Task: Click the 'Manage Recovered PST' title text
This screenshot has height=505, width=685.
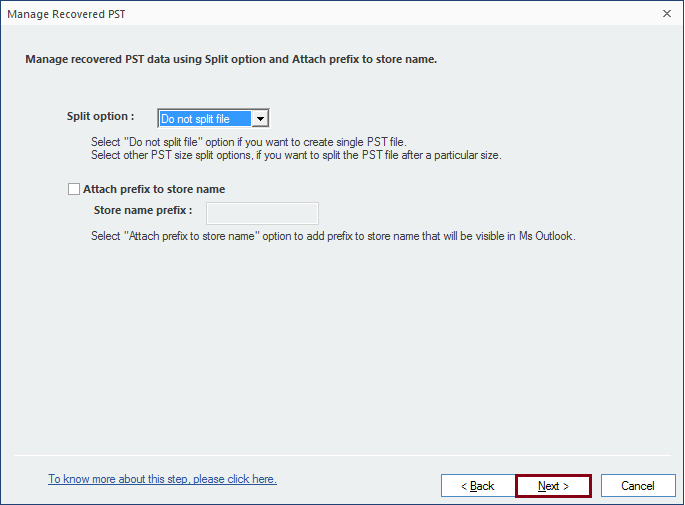Action: click(66, 14)
